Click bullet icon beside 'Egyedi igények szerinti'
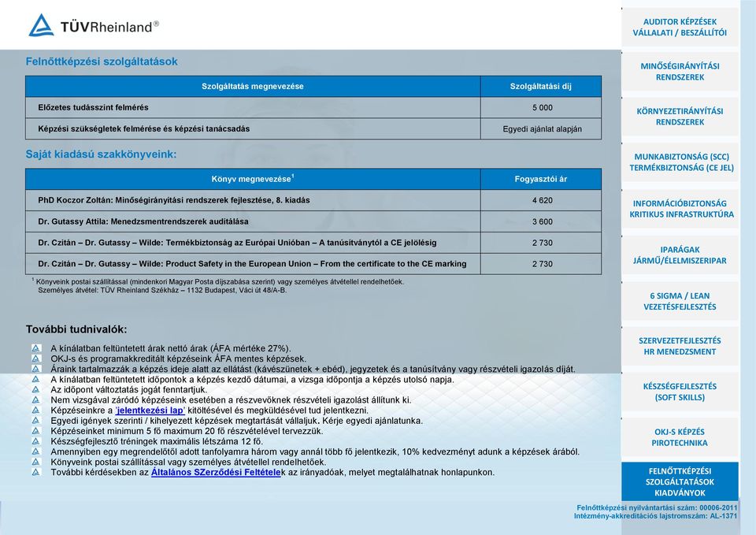756x535 pixels. [x=36, y=420]
